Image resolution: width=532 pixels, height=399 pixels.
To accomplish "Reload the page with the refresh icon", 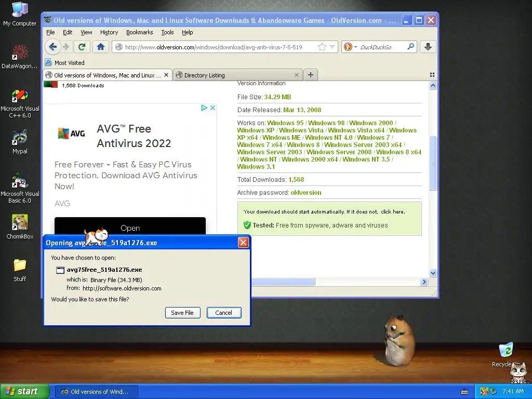I will click(82, 47).
